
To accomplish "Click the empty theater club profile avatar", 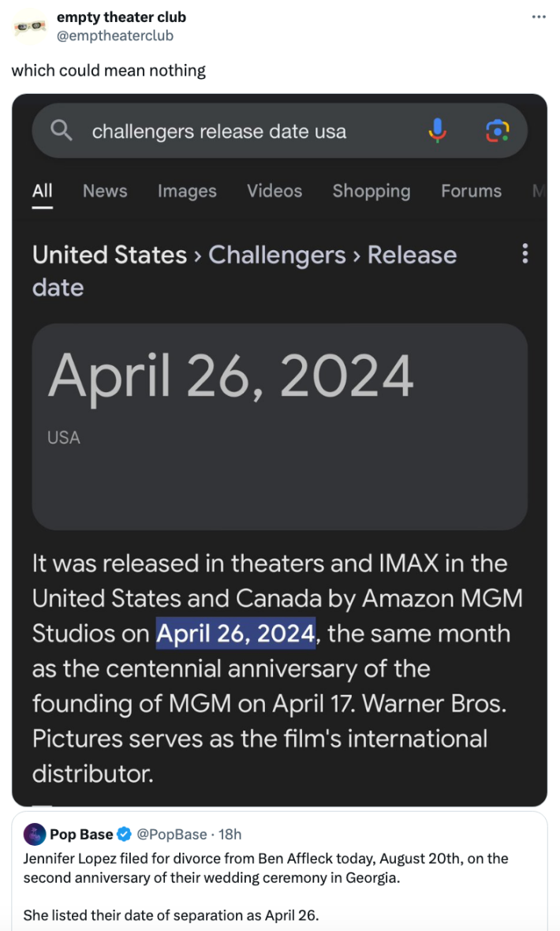I will coord(30,26).
